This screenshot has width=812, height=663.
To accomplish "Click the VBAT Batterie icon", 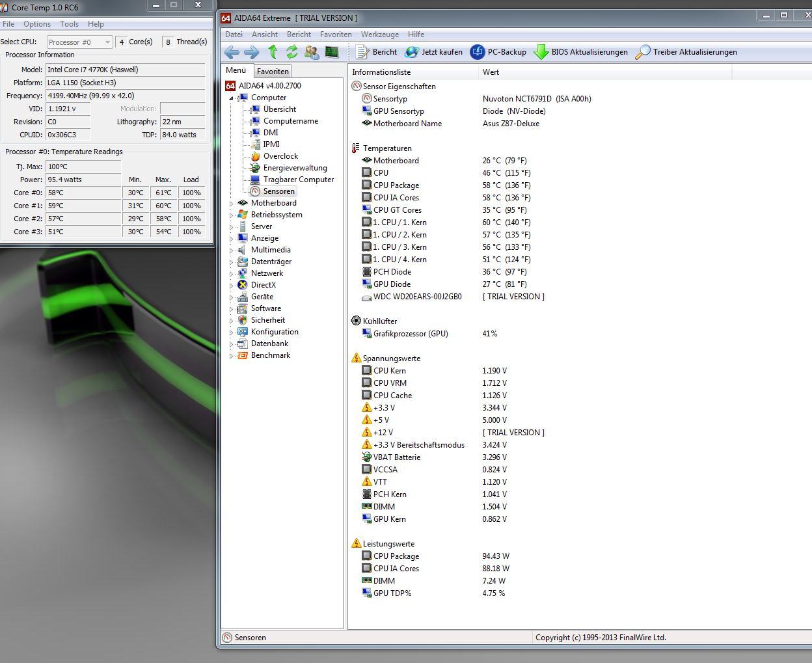I will (x=367, y=457).
